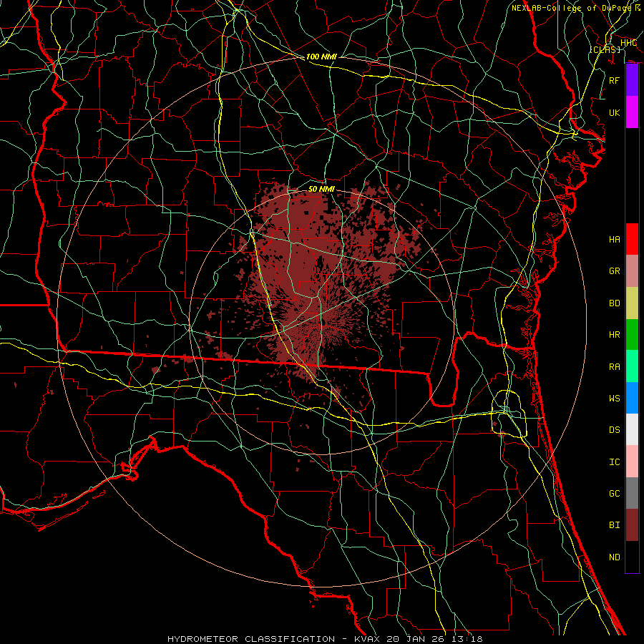Click the CLAS legend title

click(x=605, y=49)
